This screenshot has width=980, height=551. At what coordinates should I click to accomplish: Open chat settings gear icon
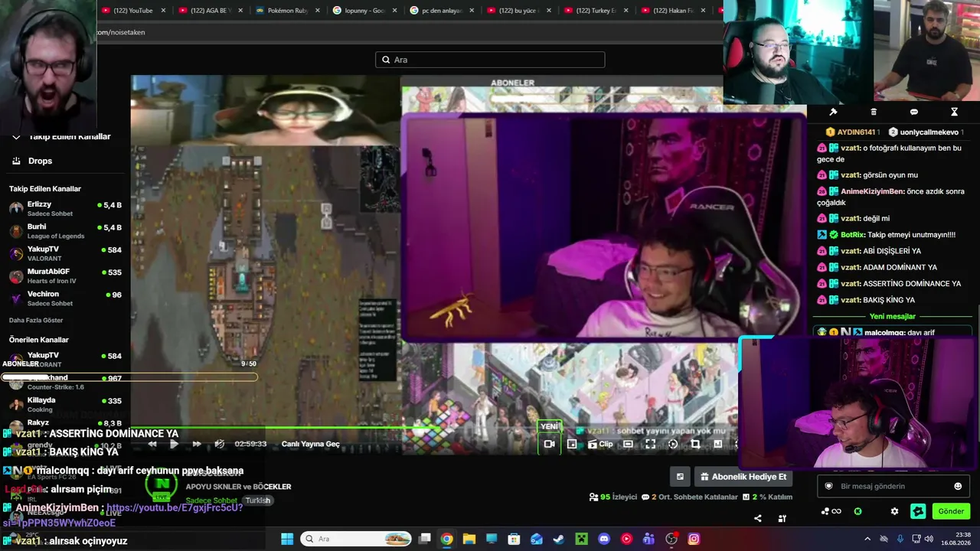(894, 511)
